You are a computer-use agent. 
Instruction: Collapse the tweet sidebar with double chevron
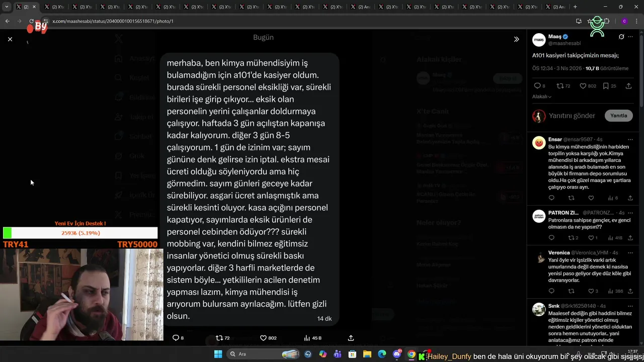(x=516, y=39)
